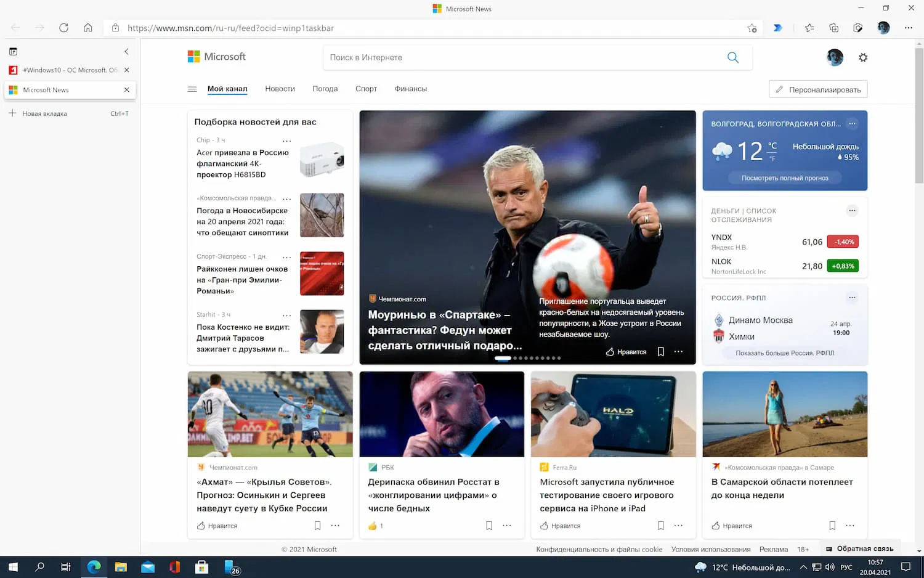Toggle the like on Дерипаска article
924x578 pixels.
coord(375,526)
